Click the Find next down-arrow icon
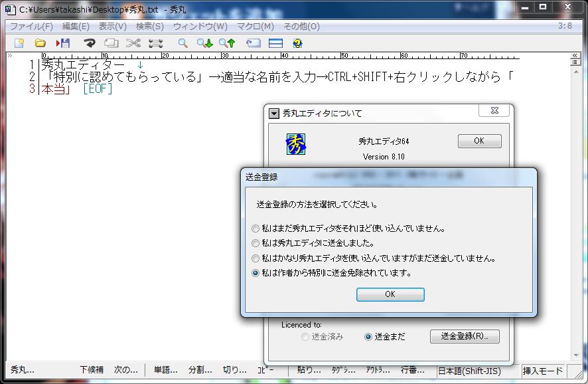The width and height of the screenshot is (588, 384). click(205, 43)
